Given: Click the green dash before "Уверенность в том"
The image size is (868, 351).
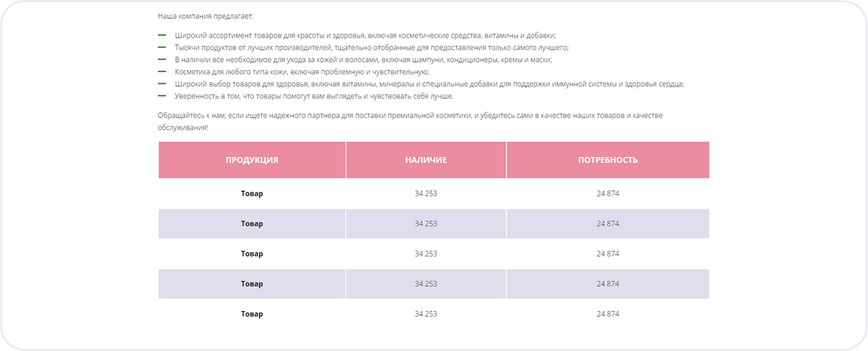Looking at the screenshot, I should tap(162, 96).
